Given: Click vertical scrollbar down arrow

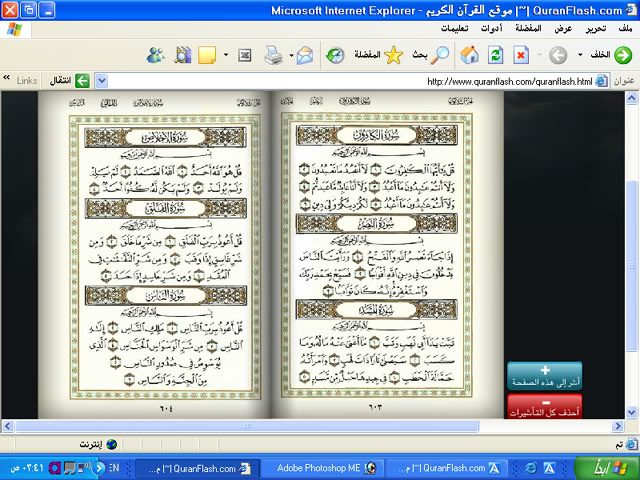Looking at the screenshot, I should coord(631,412).
